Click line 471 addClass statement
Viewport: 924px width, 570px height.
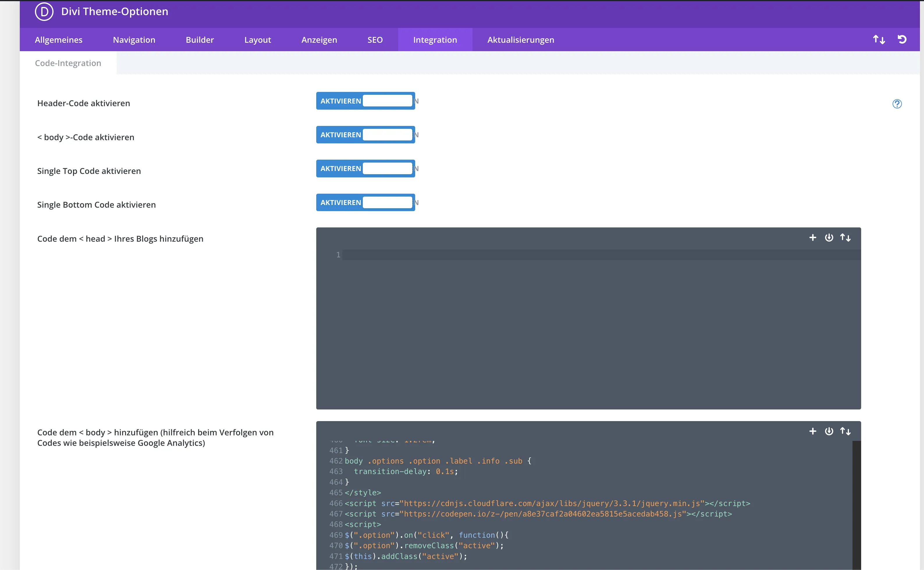406,556
